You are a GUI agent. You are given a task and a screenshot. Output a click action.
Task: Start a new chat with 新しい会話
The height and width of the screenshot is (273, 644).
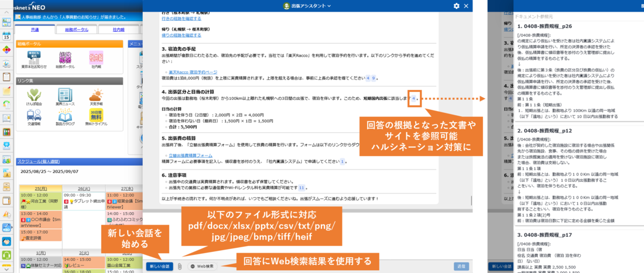pyautogui.click(x=159, y=266)
